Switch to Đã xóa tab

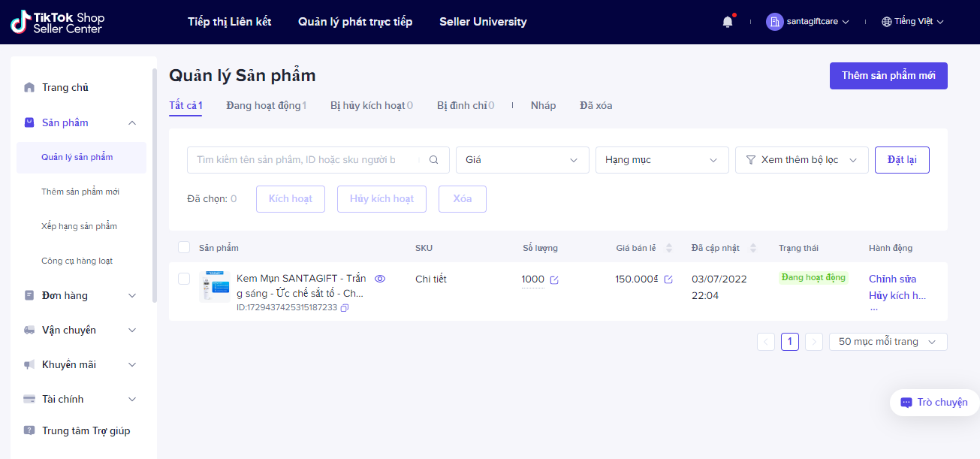point(596,105)
